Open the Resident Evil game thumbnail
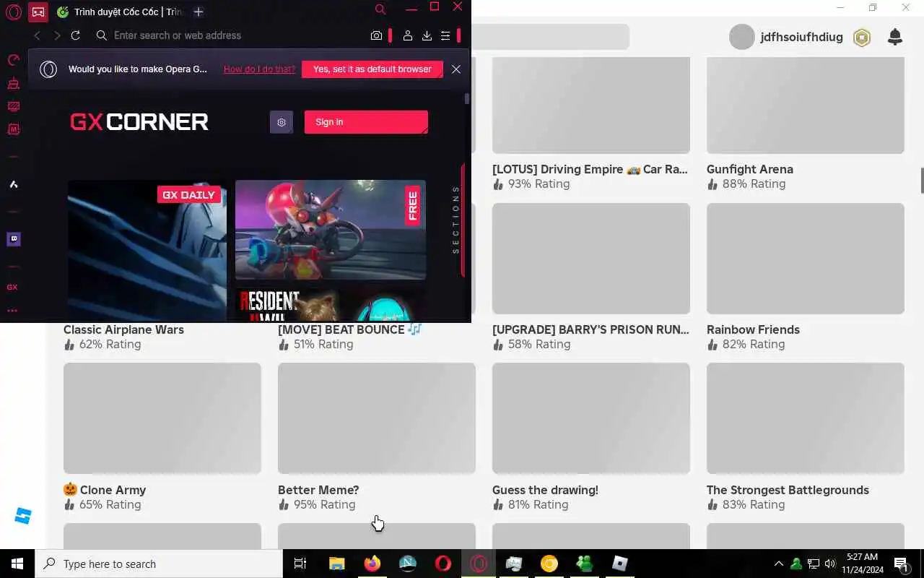This screenshot has width=924, height=578. click(x=331, y=305)
